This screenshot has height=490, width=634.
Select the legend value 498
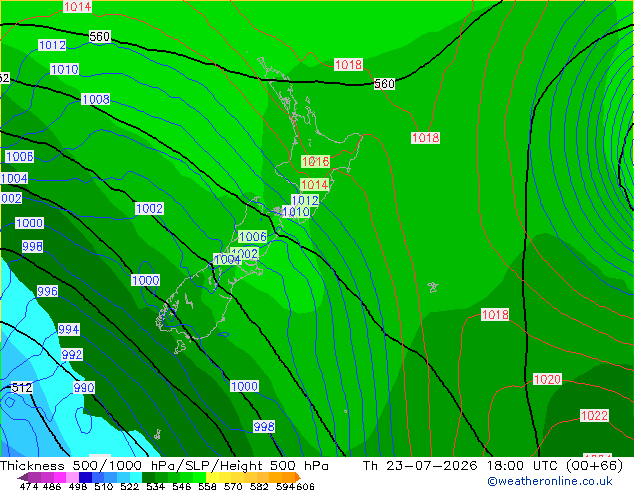click(x=78, y=486)
